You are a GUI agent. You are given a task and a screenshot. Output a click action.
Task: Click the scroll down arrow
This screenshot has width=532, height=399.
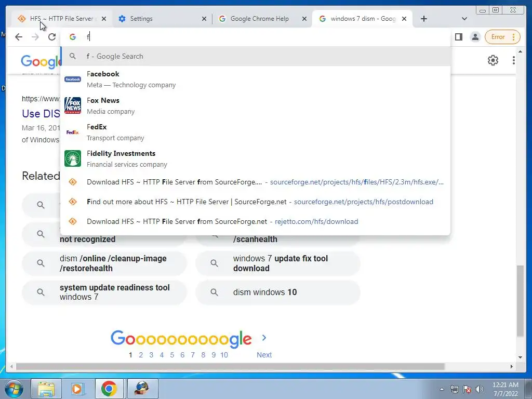tap(520, 357)
